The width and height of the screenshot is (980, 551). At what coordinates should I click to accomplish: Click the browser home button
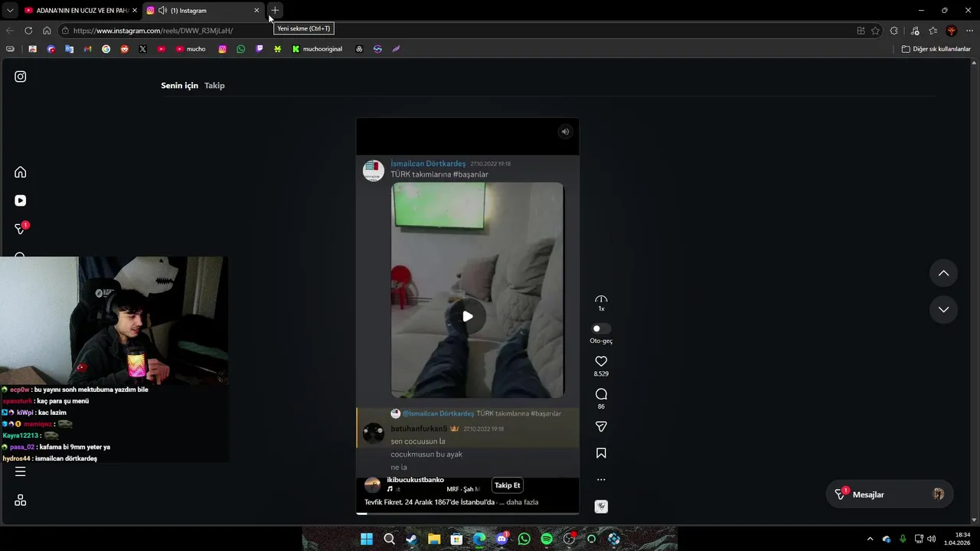(x=47, y=31)
